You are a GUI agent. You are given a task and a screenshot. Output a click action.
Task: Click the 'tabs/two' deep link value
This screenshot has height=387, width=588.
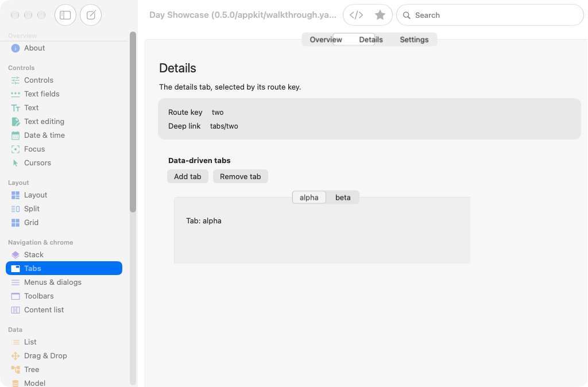point(224,126)
